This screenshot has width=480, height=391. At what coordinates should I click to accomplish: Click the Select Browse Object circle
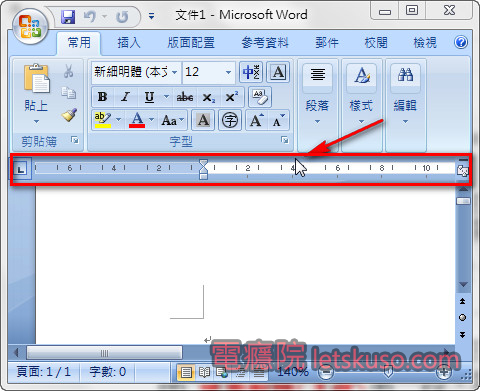(463, 318)
